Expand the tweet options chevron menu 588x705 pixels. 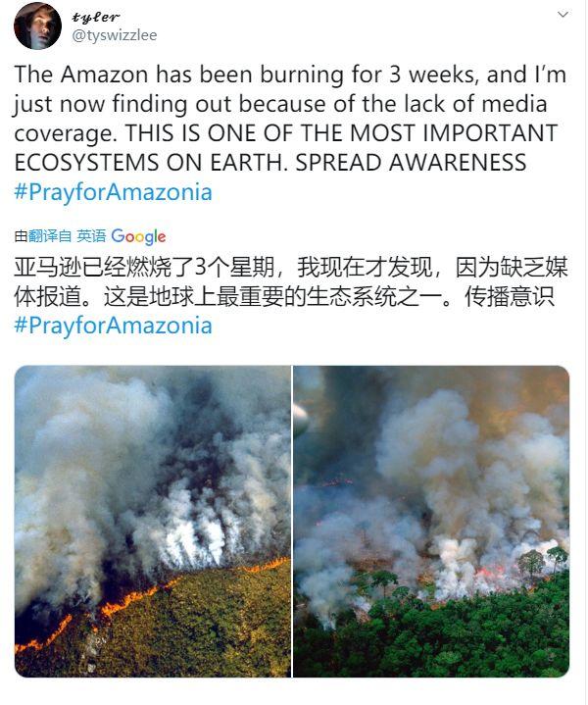[563, 15]
